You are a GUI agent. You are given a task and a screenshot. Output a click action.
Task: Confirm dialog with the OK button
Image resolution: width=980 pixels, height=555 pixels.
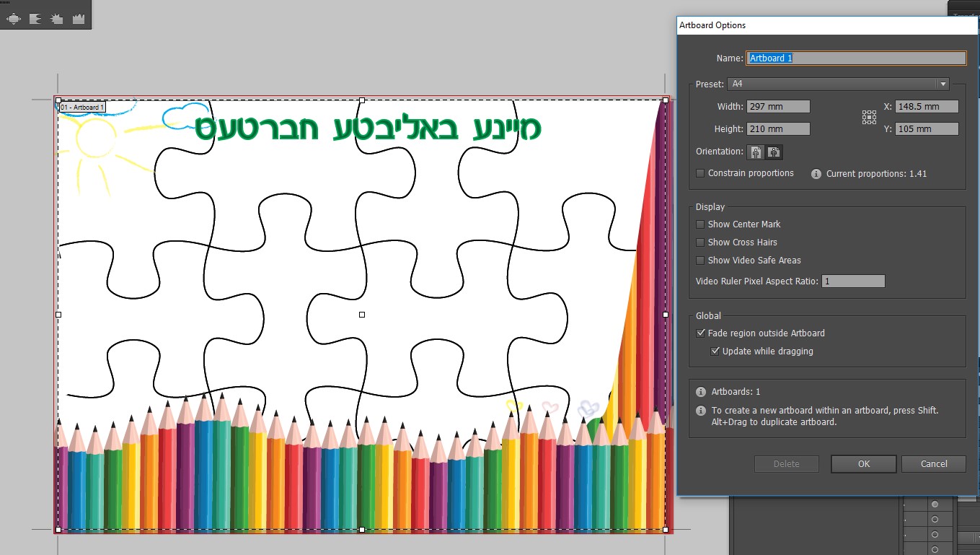click(863, 464)
